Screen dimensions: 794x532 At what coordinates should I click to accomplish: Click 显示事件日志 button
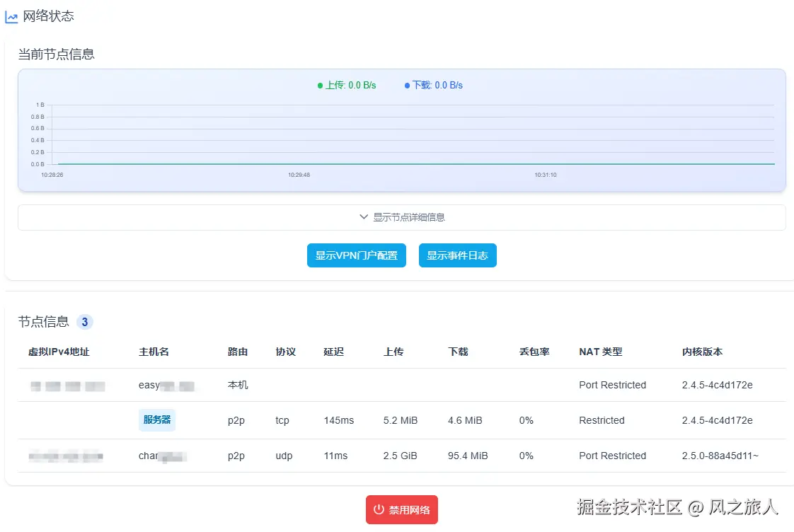(457, 255)
